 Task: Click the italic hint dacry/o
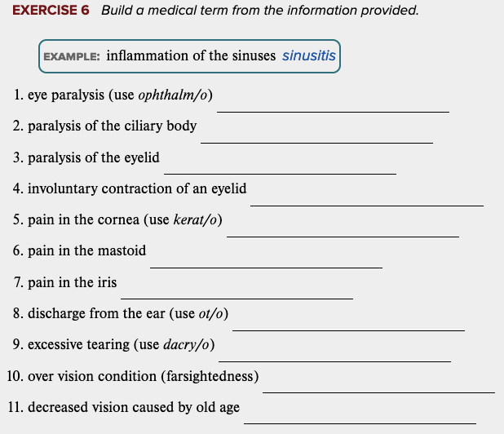point(187,345)
